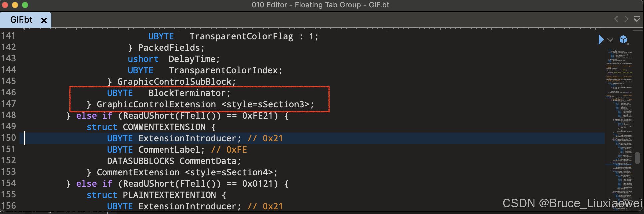Open the tab list dropdown at top right
The height and width of the screenshot is (214, 644).
point(637,19)
